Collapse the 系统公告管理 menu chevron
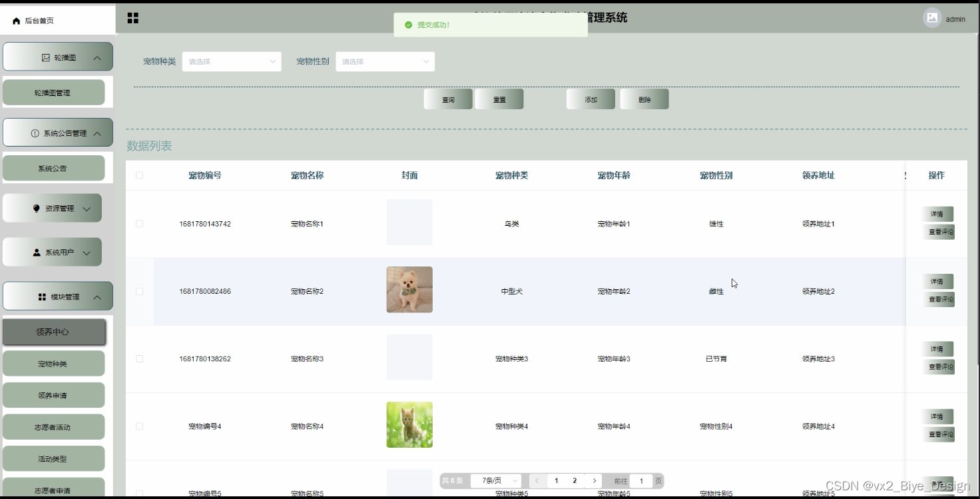The height and width of the screenshot is (499, 980). click(97, 133)
